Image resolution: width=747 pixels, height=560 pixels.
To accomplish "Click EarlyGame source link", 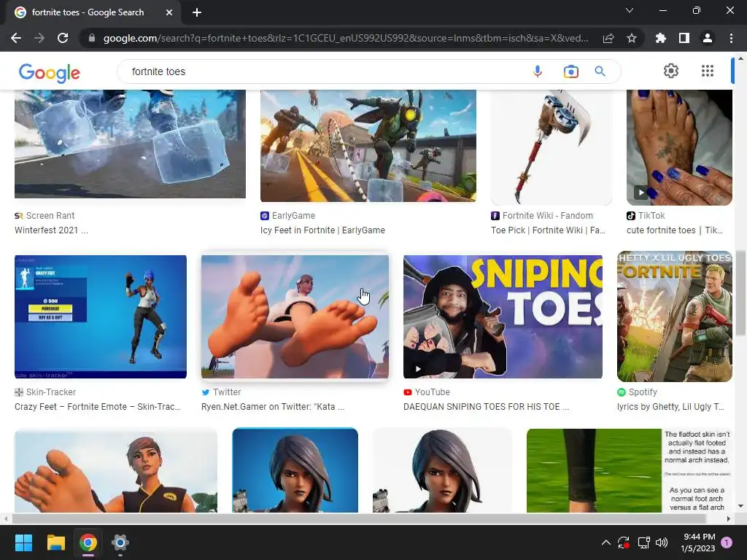I will point(287,216).
